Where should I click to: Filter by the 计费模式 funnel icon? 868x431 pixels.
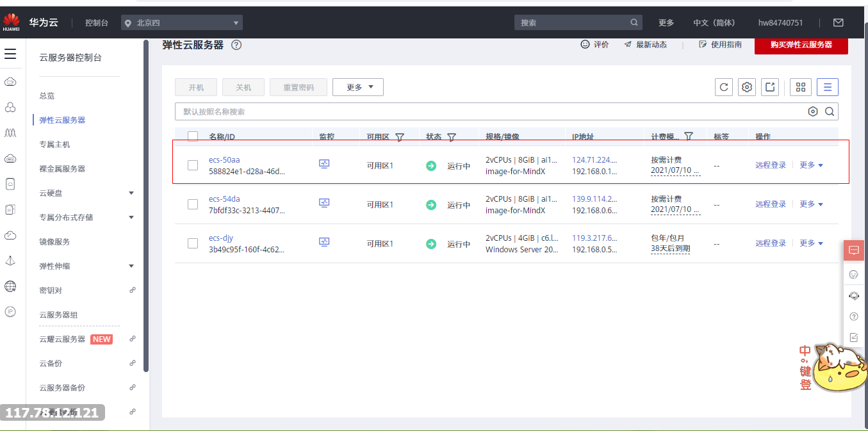tap(689, 136)
